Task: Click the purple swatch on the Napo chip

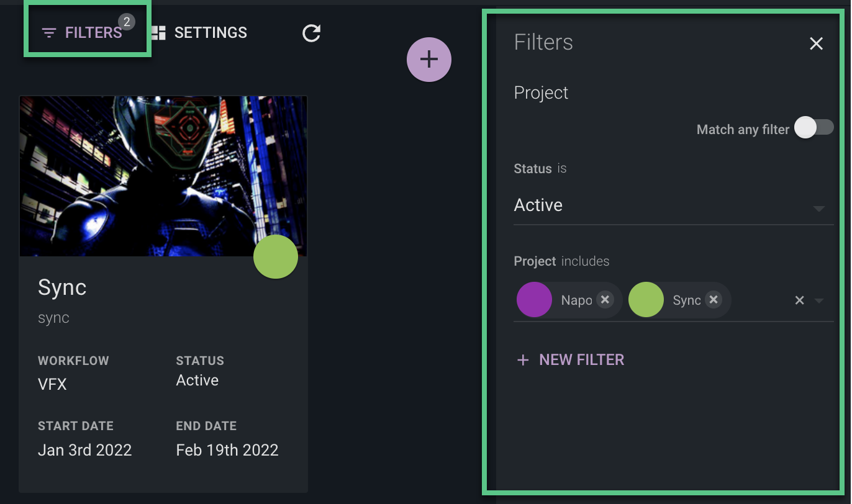Action: [x=534, y=300]
